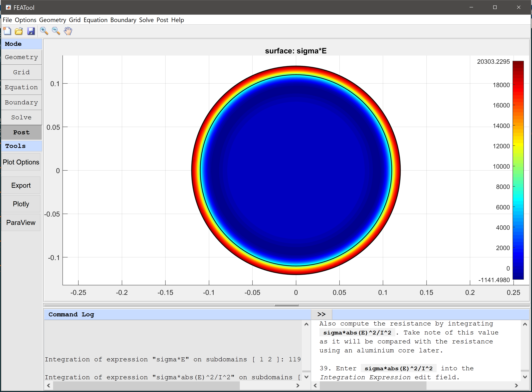Click the color scale bar legend
Viewport: 532px width, 392px height.
[518, 170]
